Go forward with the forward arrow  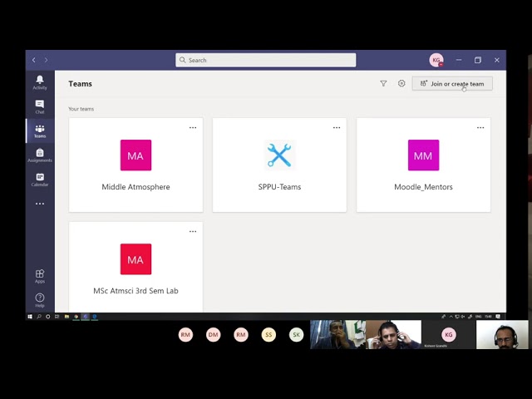tap(47, 60)
